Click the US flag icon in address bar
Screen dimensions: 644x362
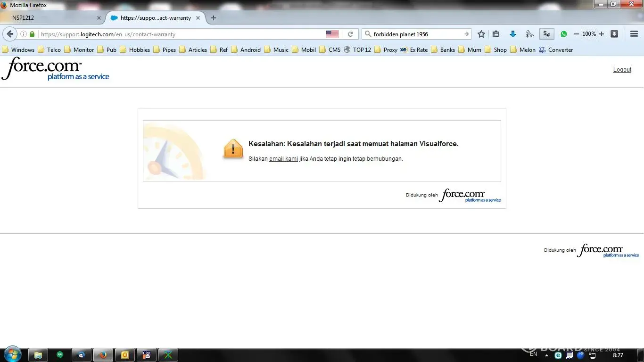coord(332,34)
